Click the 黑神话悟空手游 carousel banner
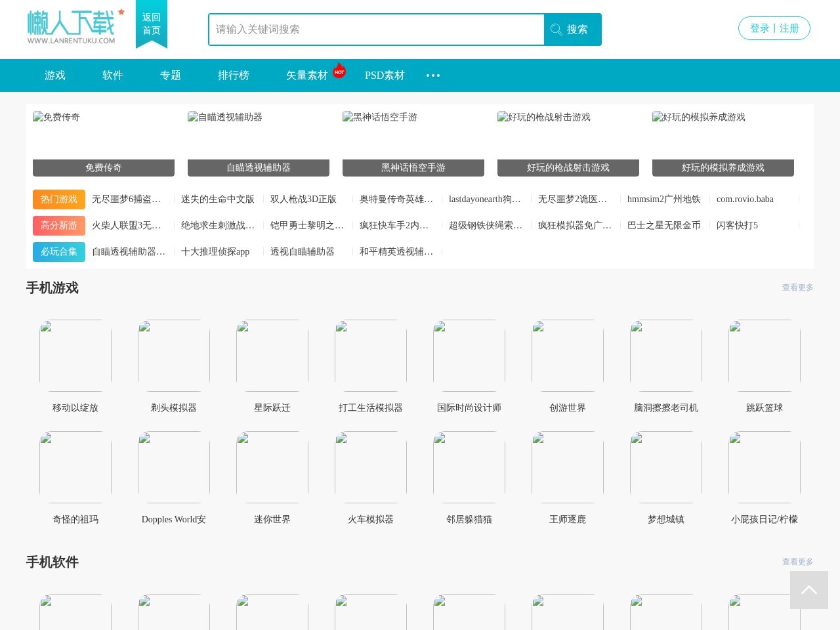The image size is (840, 630). [x=413, y=142]
